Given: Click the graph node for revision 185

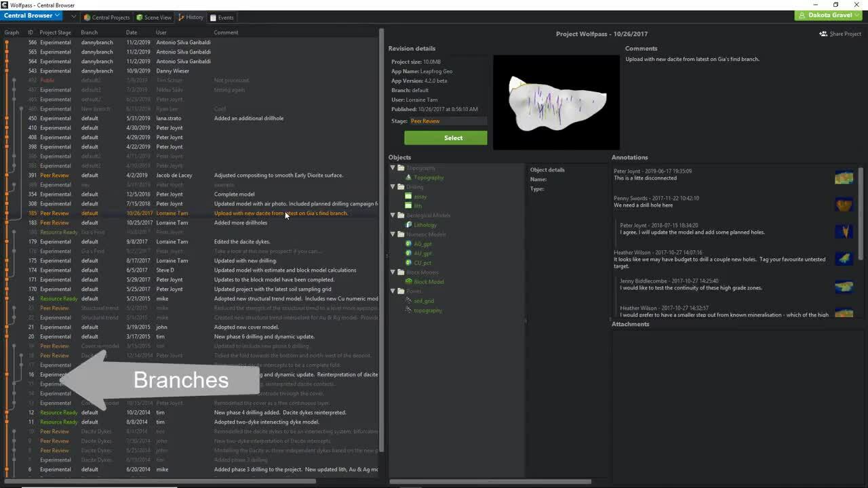Looking at the screenshot, I should coord(7,213).
